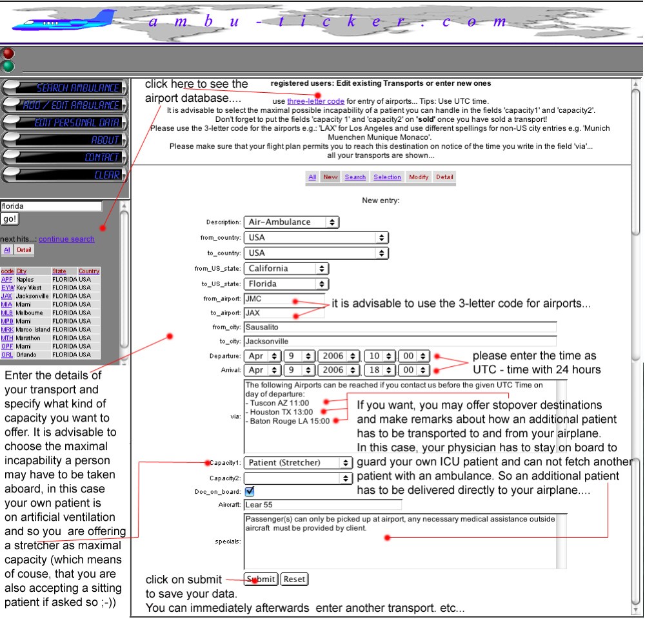
Task: Click the green status ball
Action: point(8,66)
